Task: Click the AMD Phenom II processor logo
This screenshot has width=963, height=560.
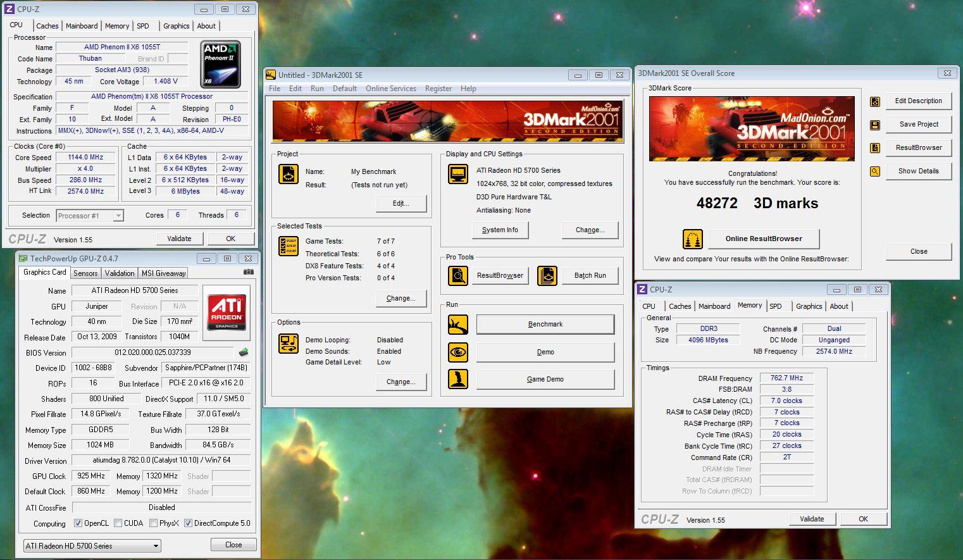Action: tap(221, 65)
